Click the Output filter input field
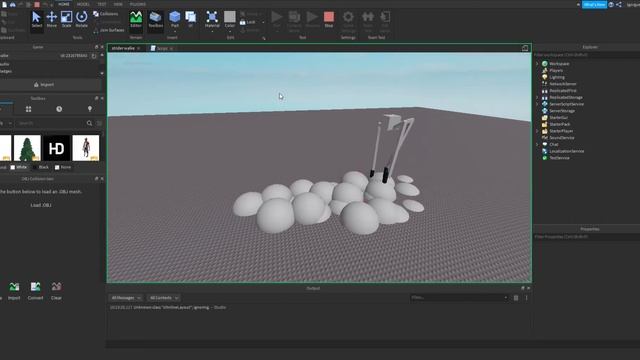The height and width of the screenshot is (360, 640). (x=459, y=298)
